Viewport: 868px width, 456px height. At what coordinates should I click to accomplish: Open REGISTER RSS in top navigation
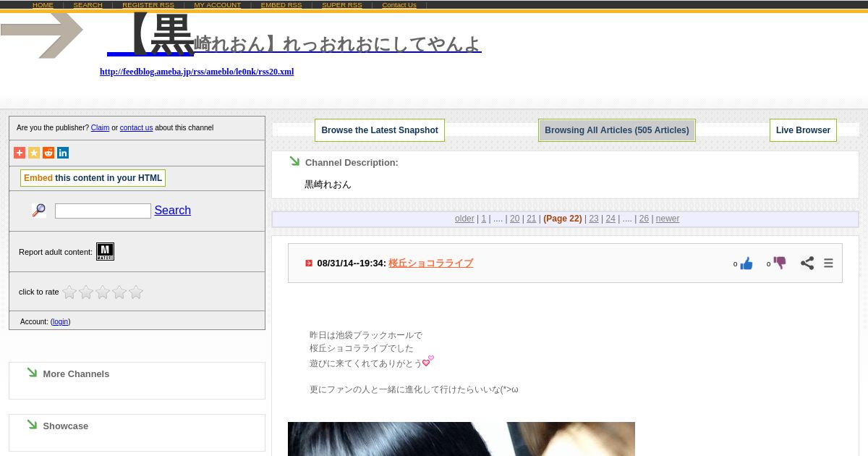click(148, 5)
